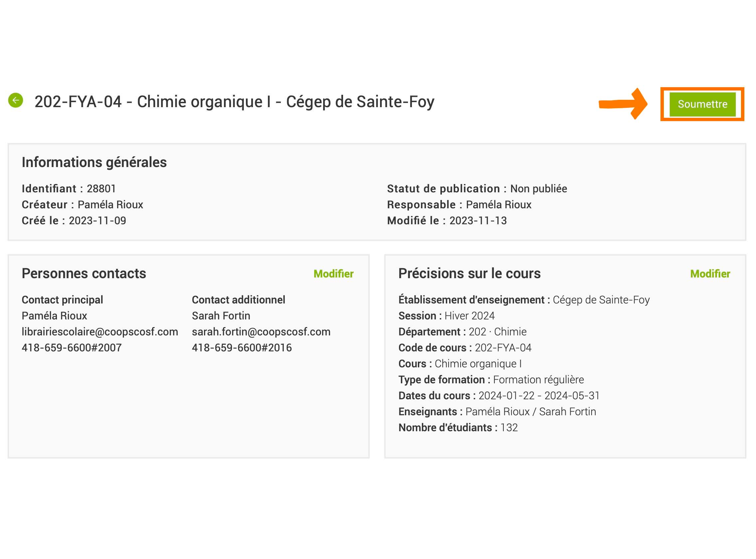Image resolution: width=756 pixels, height=559 pixels.
Task: Click the Personnes contacts heading
Action: (x=84, y=274)
